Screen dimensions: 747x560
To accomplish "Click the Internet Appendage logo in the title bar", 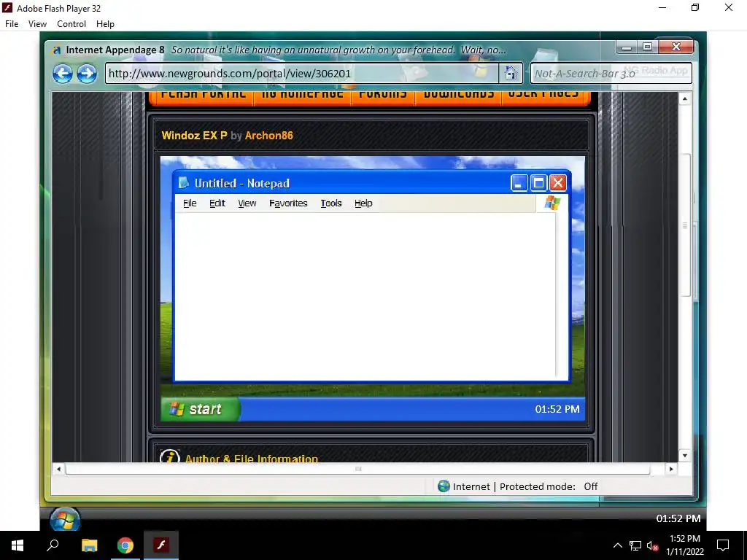I will (x=57, y=50).
